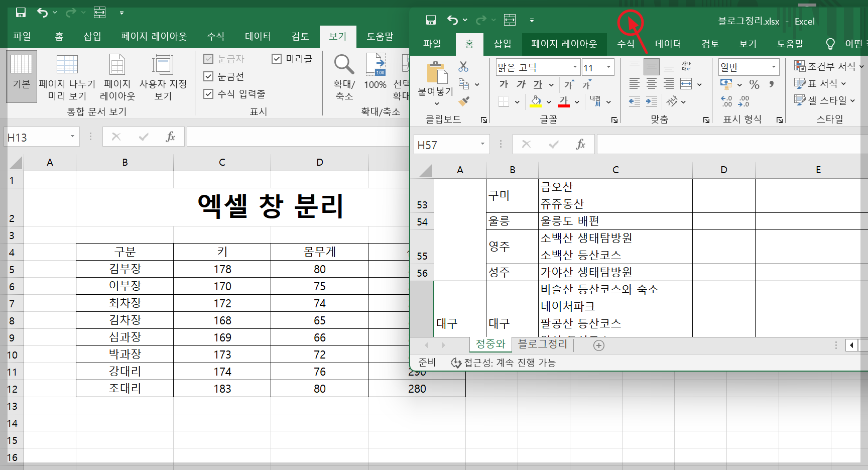Toggle the 수식 입력줄 checkbox
868x470 pixels.
[x=209, y=94]
